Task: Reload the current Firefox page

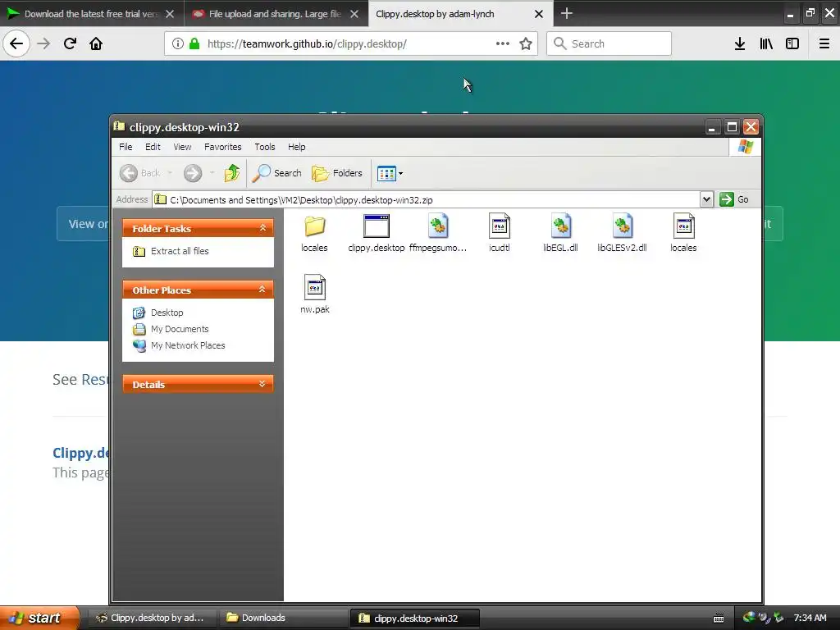Action: point(70,43)
